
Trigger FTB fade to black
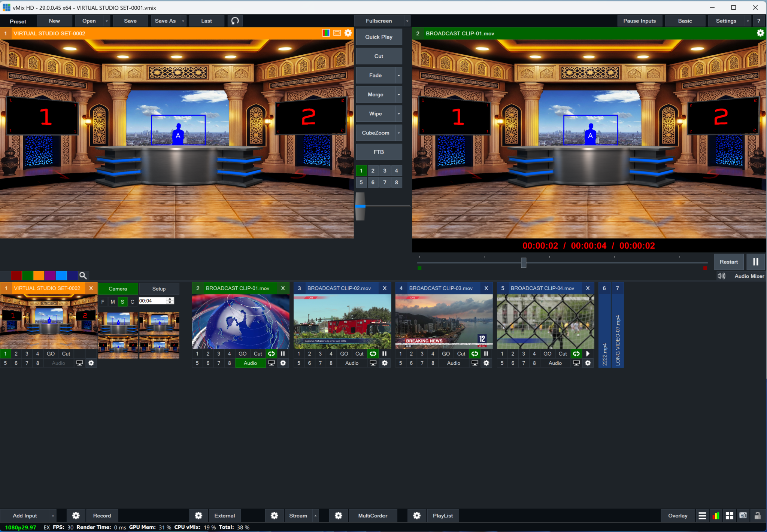378,152
